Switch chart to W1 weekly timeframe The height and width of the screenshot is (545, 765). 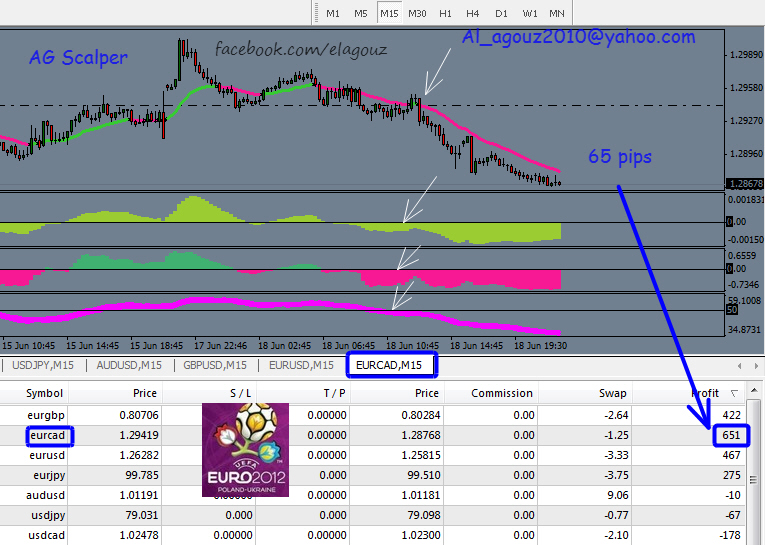(x=530, y=13)
